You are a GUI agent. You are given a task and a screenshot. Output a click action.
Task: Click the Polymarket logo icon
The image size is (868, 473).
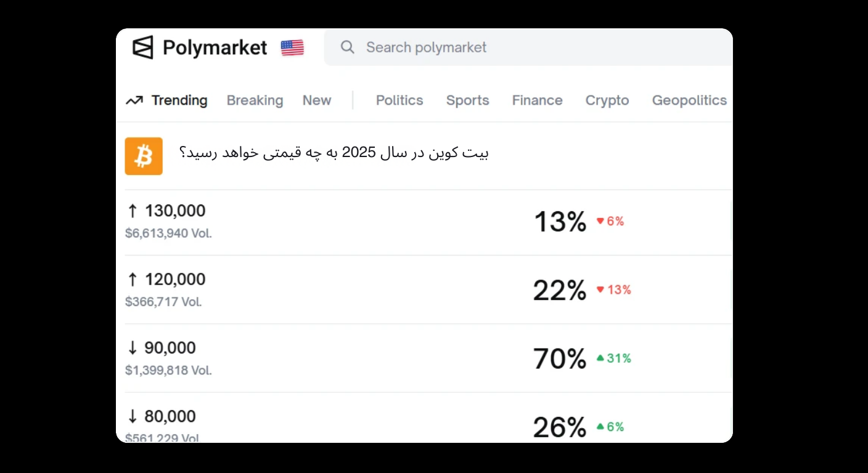(143, 47)
